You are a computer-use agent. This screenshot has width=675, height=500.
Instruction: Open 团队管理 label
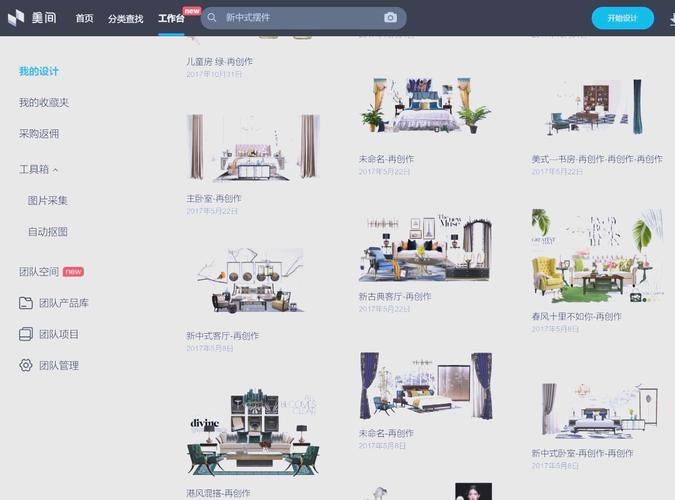59,366
